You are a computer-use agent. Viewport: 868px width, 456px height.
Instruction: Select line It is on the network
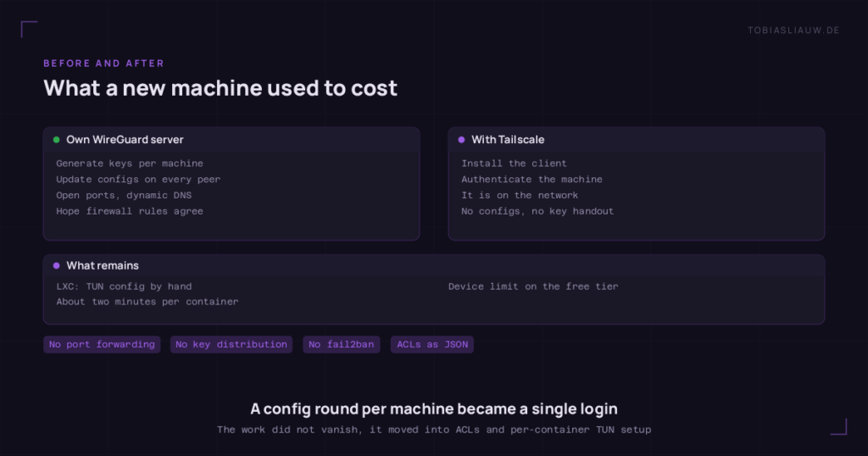coord(520,195)
